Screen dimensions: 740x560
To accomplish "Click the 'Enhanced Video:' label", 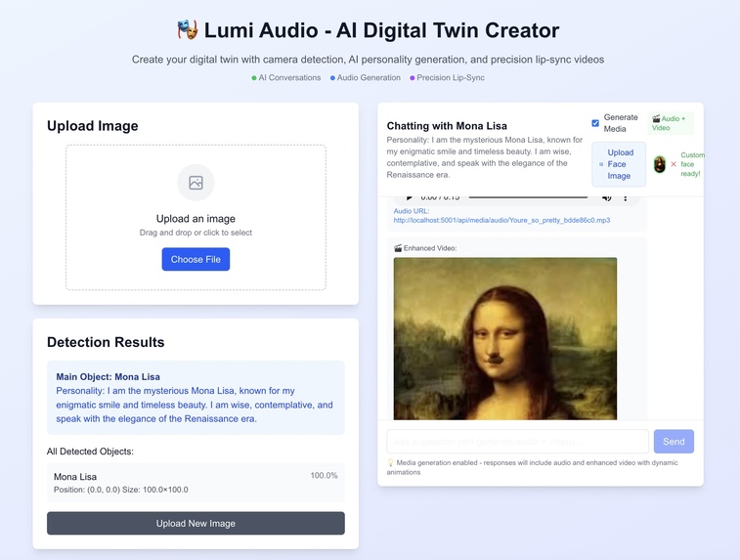I will [430, 248].
